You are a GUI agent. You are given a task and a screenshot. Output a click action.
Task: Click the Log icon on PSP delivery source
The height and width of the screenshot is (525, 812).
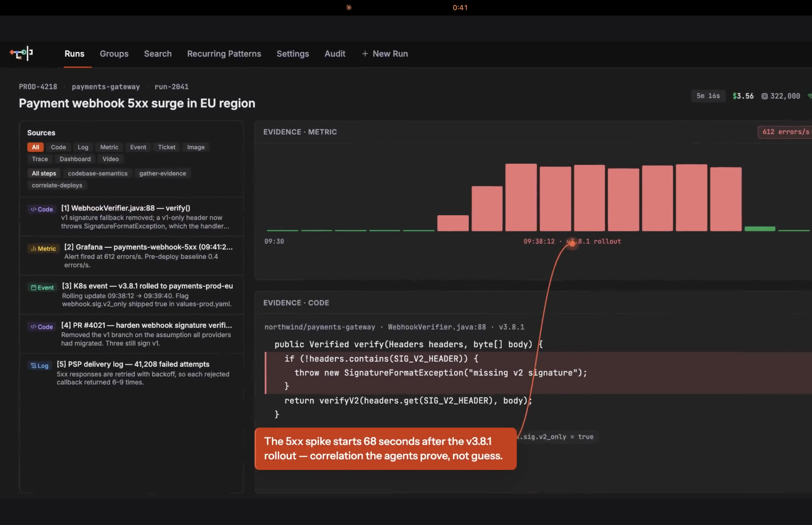click(x=39, y=365)
